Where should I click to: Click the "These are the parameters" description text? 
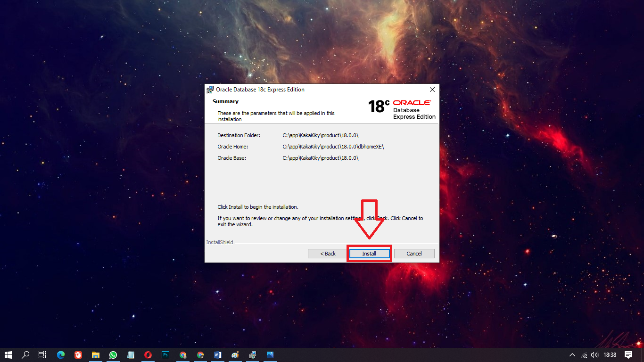tap(276, 116)
